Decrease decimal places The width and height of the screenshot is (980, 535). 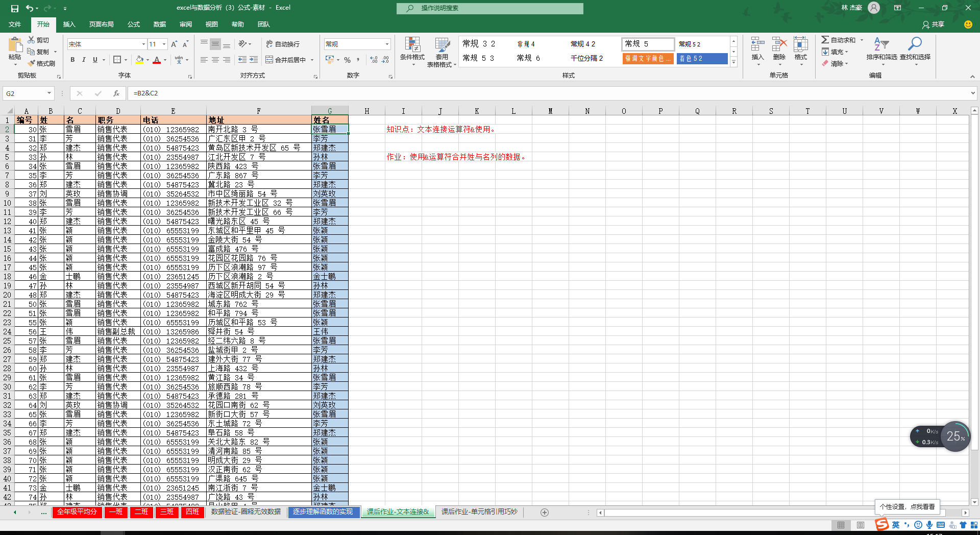tap(386, 60)
